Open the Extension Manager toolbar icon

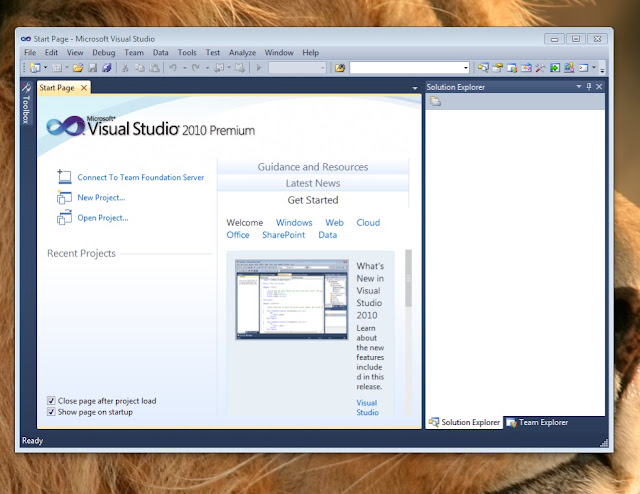tap(569, 68)
